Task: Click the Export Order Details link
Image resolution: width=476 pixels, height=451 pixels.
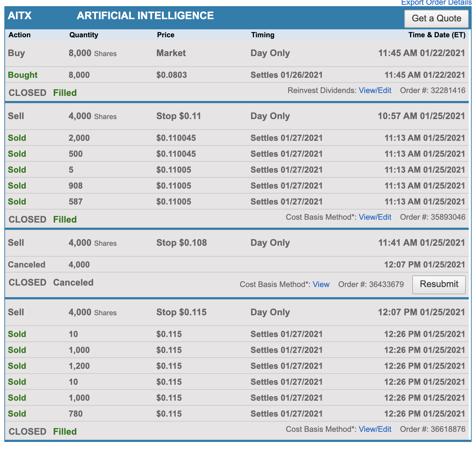Action: (436, 3)
